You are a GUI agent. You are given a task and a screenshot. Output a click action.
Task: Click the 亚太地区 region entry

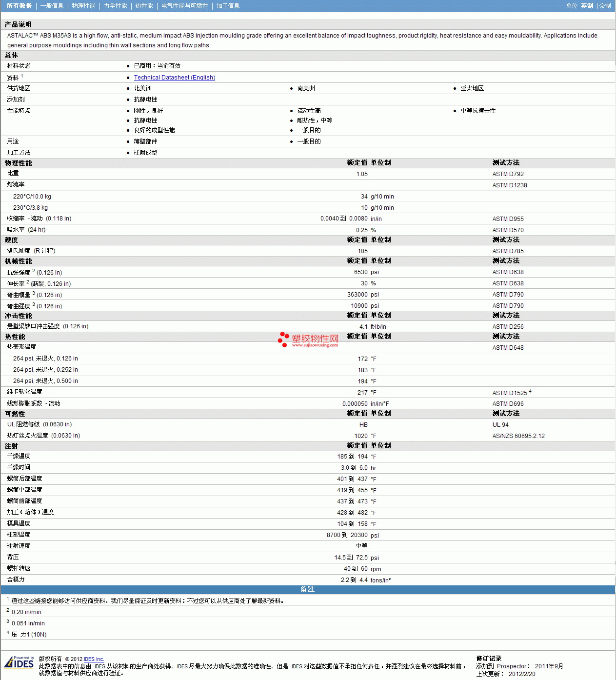tap(472, 88)
